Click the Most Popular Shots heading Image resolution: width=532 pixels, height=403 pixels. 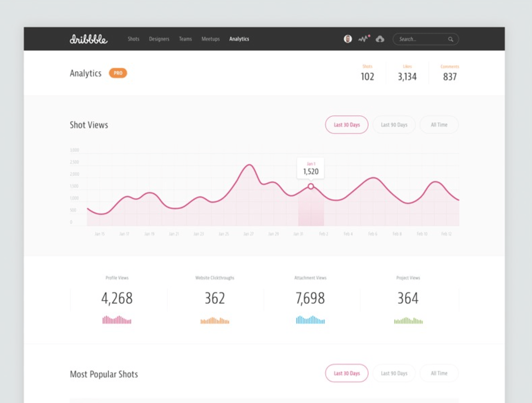point(104,374)
